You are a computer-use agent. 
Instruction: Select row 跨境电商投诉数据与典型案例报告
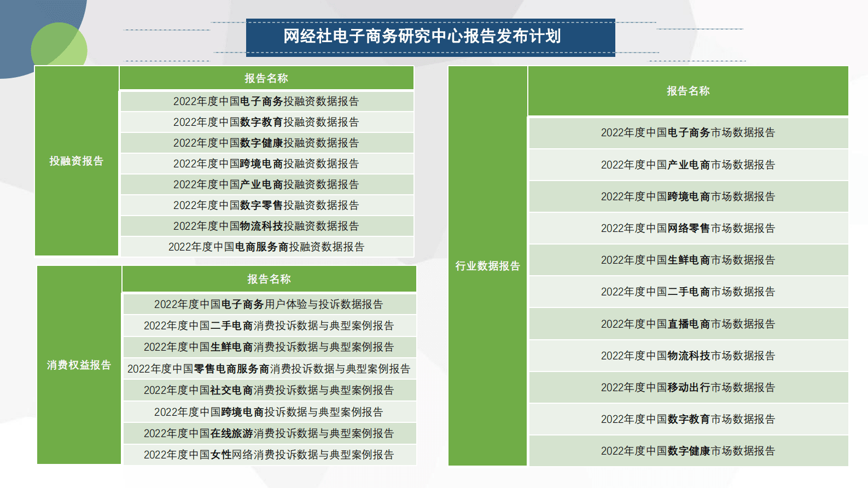pos(269,412)
